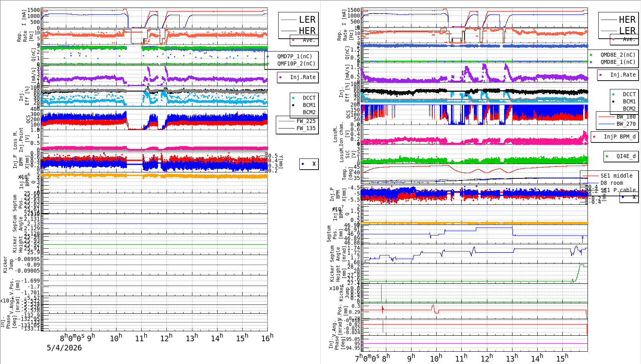641x364 pixels.
Task: Select BCM1 legend entry in left plot
Action: tap(309, 105)
